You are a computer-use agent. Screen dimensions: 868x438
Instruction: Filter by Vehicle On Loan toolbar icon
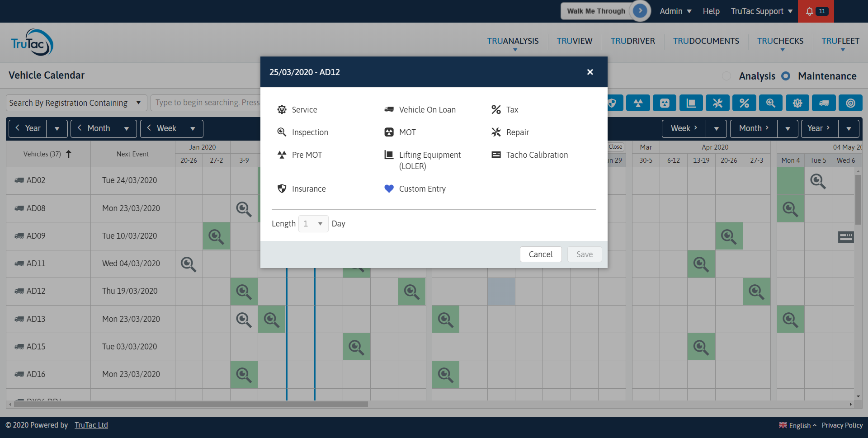pyautogui.click(x=824, y=103)
